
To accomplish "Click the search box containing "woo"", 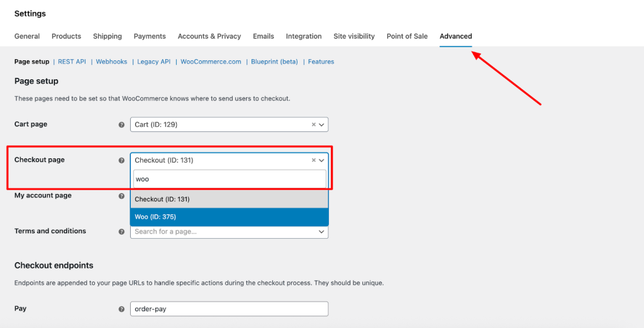I will (229, 179).
